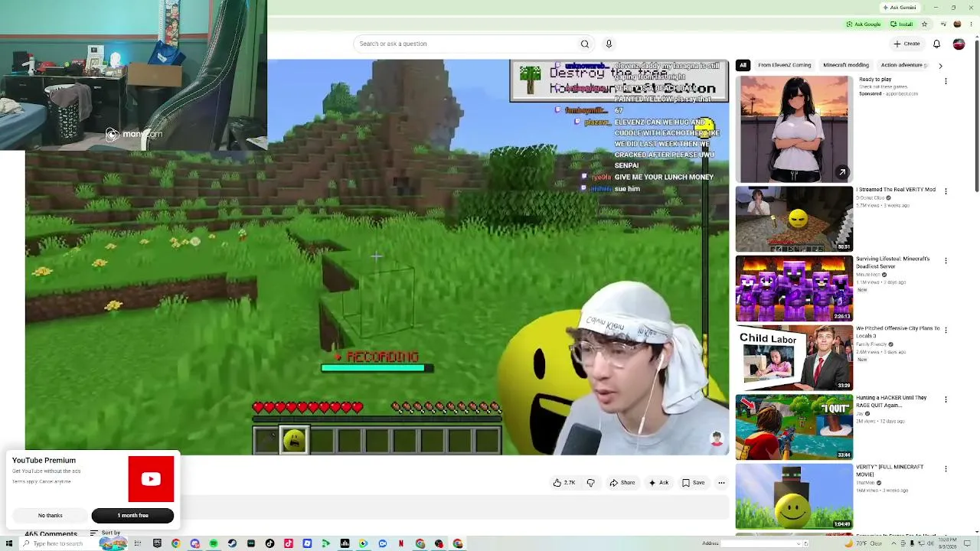Open the Sort by comments dropdown
Screen dimensions: 980x551
click(106, 533)
